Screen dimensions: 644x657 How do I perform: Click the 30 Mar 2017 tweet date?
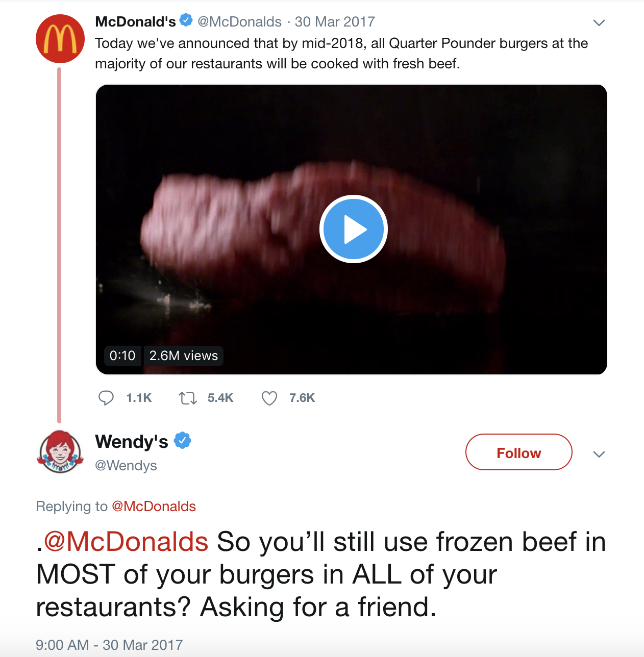point(335,21)
